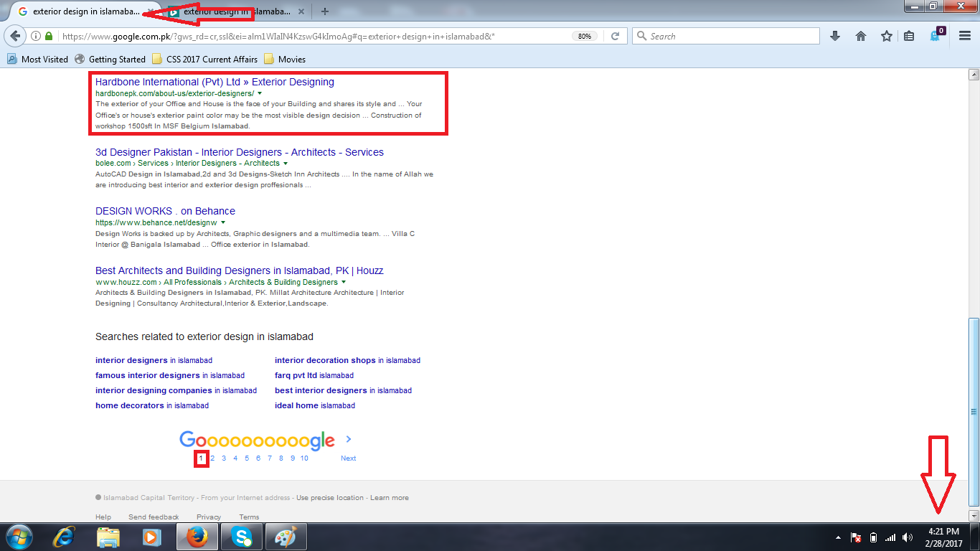
Task: Search related 'best interior designers in islamabad'
Action: 343,390
